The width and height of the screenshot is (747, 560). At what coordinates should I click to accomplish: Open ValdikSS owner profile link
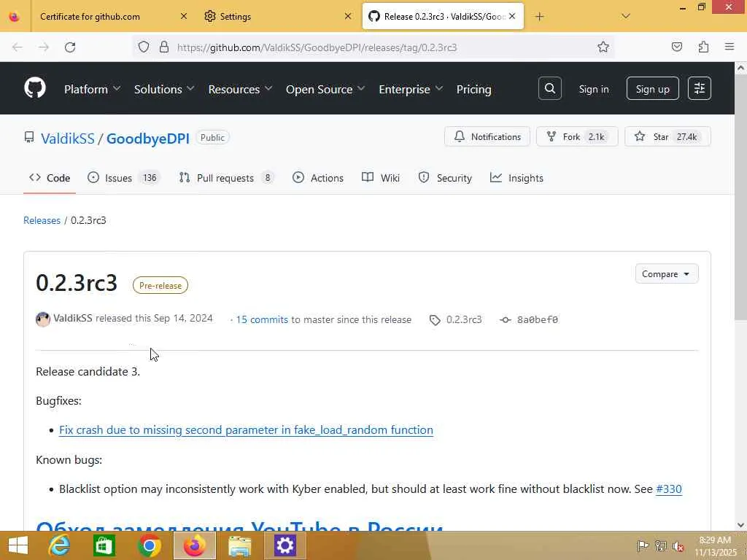pyautogui.click(x=68, y=139)
